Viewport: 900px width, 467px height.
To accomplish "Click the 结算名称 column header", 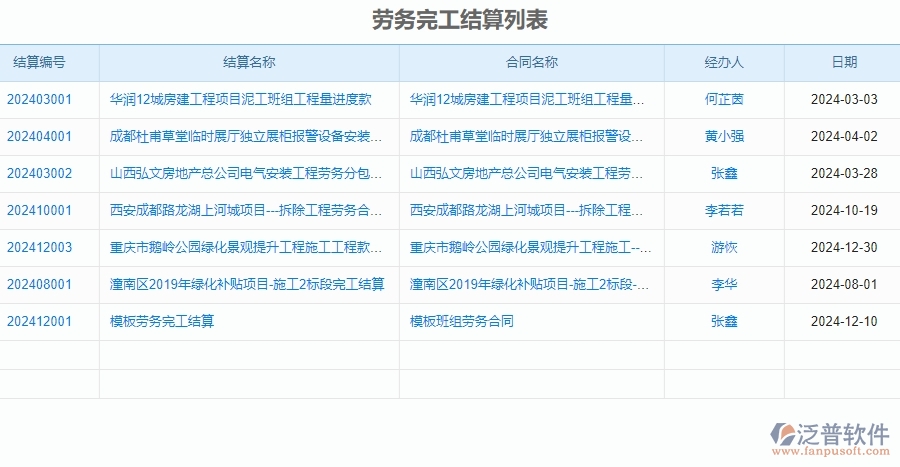I will click(x=249, y=62).
